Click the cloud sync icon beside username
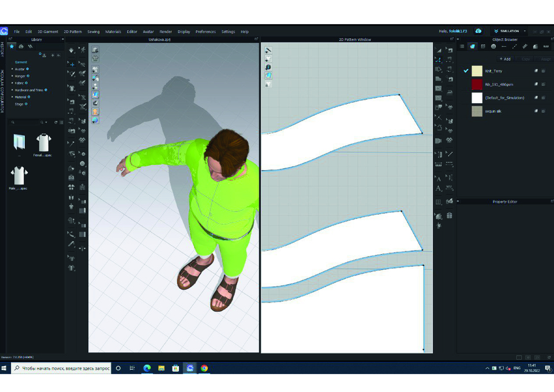 (478, 31)
